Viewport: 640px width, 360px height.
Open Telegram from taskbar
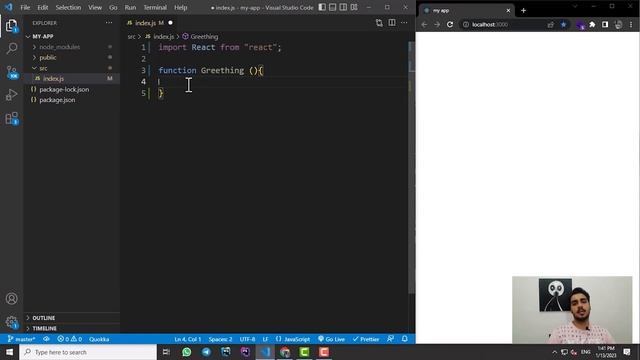206,352
